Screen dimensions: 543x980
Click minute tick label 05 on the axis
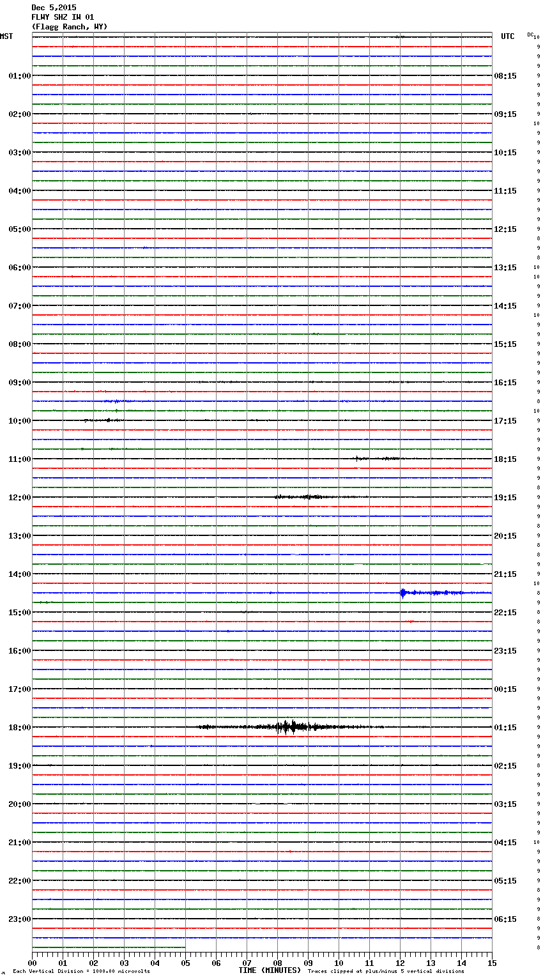click(185, 963)
